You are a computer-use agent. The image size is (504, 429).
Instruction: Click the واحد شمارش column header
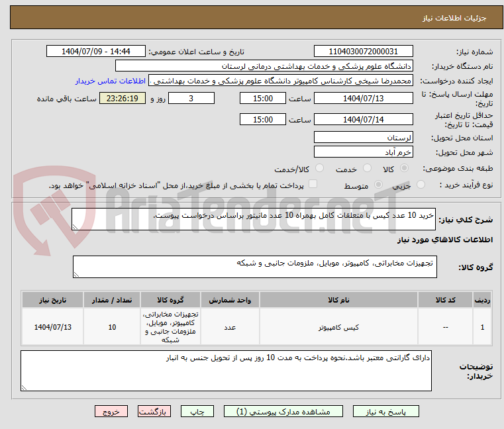coord(230,300)
